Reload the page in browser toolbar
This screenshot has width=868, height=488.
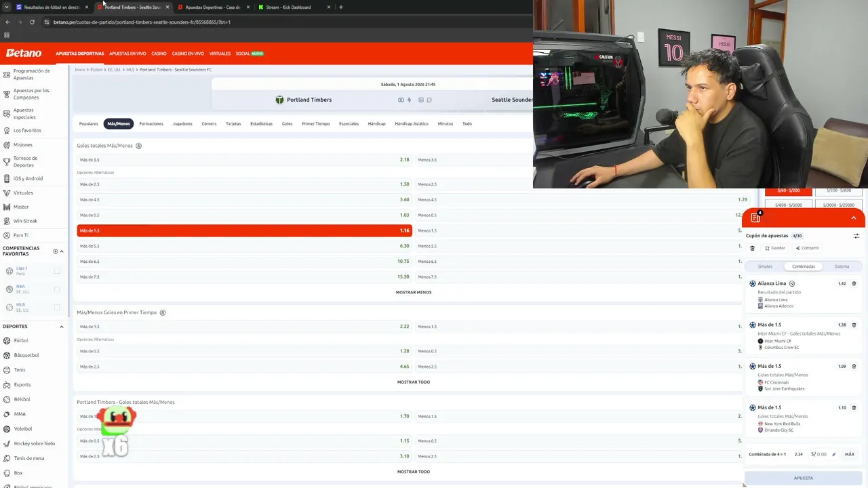click(x=32, y=22)
